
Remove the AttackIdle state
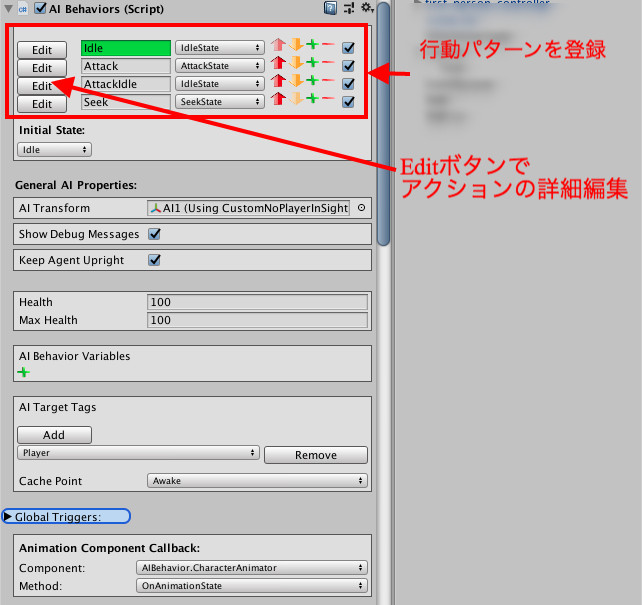pyautogui.click(x=328, y=80)
